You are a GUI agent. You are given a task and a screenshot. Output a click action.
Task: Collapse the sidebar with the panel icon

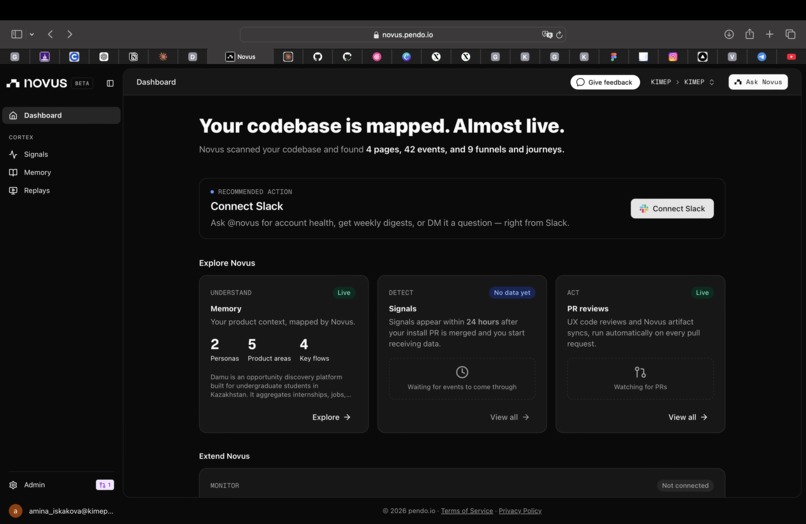pyautogui.click(x=110, y=83)
